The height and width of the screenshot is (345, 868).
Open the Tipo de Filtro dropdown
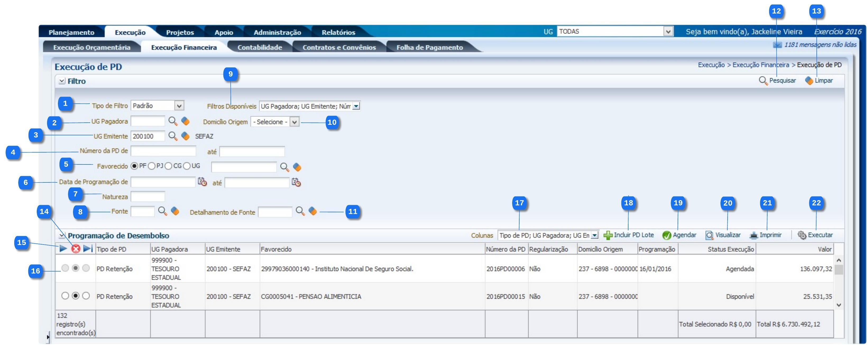click(179, 106)
